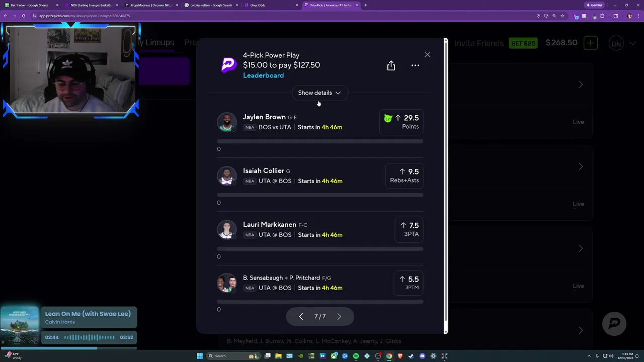Click Windows taskbar Search box
Image resolution: width=644 pixels, height=362 pixels.
pyautogui.click(x=234, y=356)
